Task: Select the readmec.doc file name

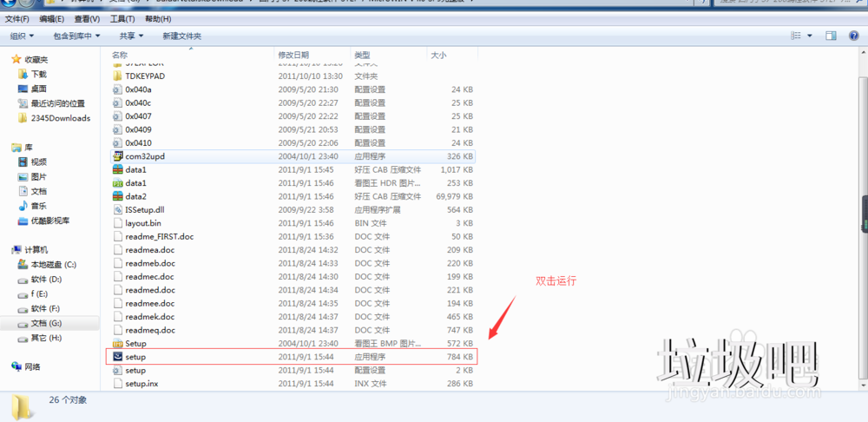Action: [149, 276]
